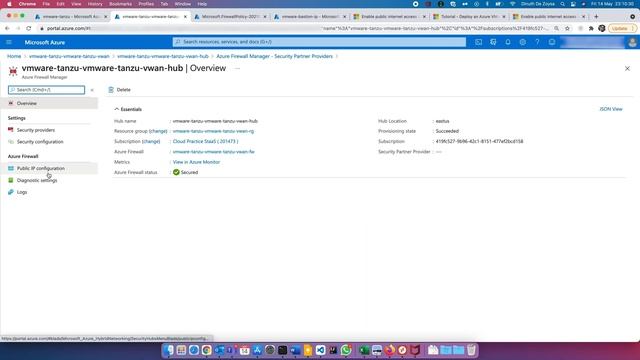
Task: Switch to the Tutorial - Deploy an Azure VM tab
Action: (469, 17)
